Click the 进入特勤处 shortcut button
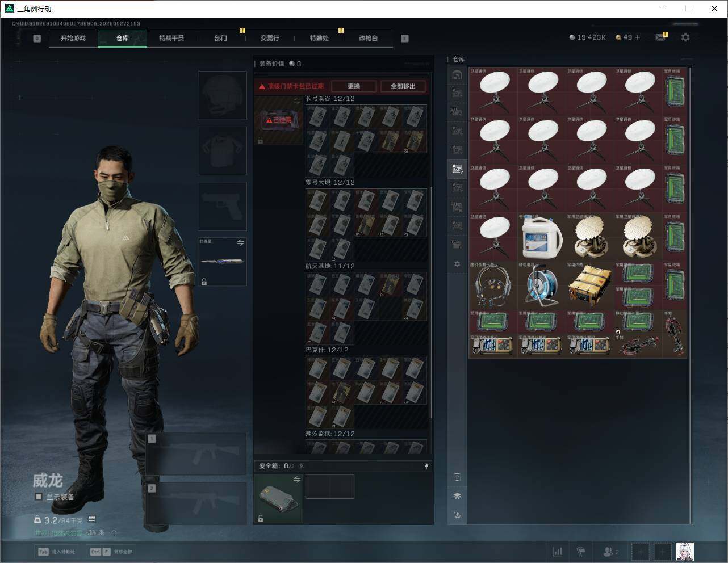 tap(56, 552)
